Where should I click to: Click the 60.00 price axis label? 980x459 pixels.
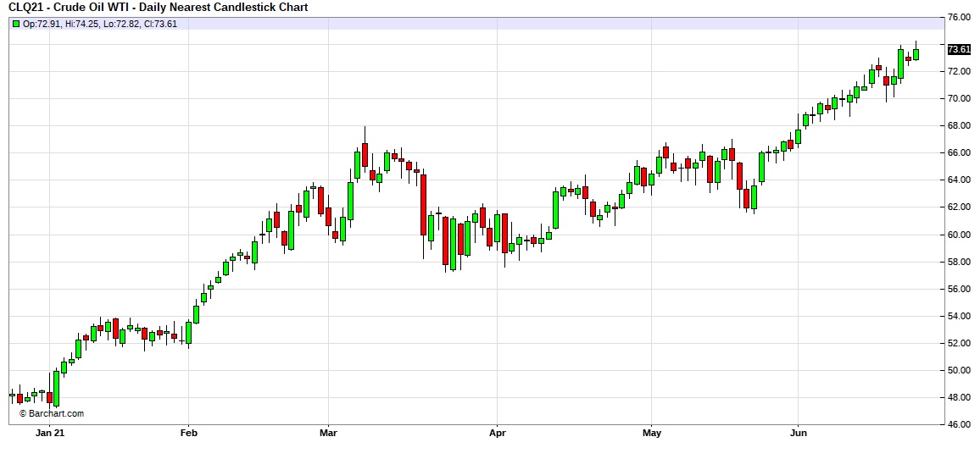click(x=960, y=235)
